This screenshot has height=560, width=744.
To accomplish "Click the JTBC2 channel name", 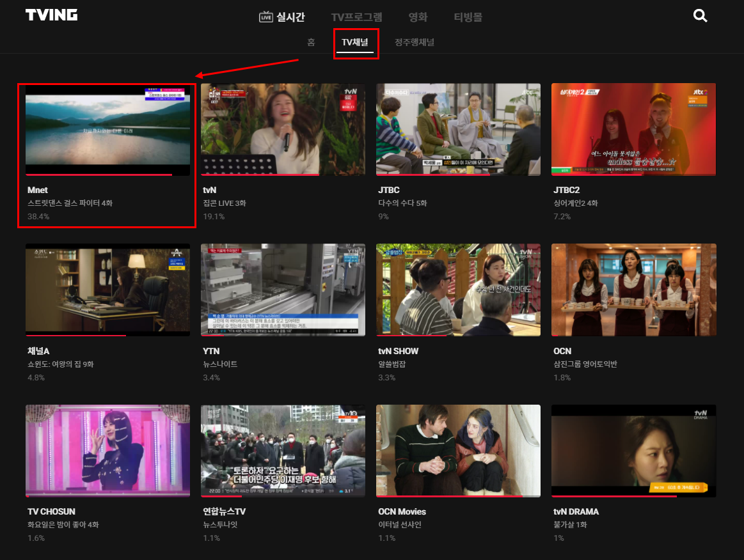I will (x=567, y=190).
